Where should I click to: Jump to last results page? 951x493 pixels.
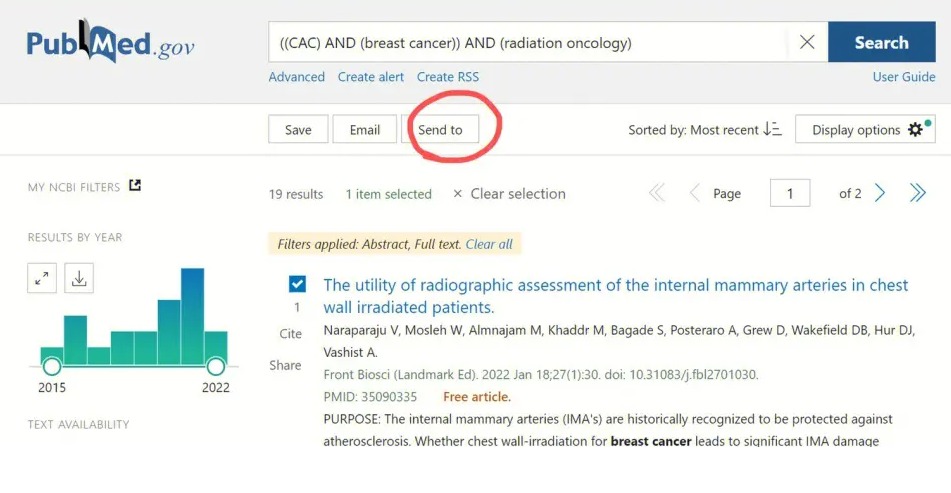(917, 193)
